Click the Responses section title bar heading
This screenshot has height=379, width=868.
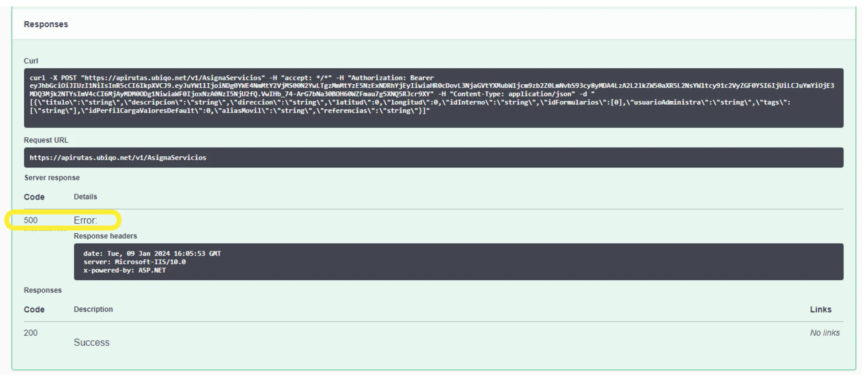click(x=46, y=24)
